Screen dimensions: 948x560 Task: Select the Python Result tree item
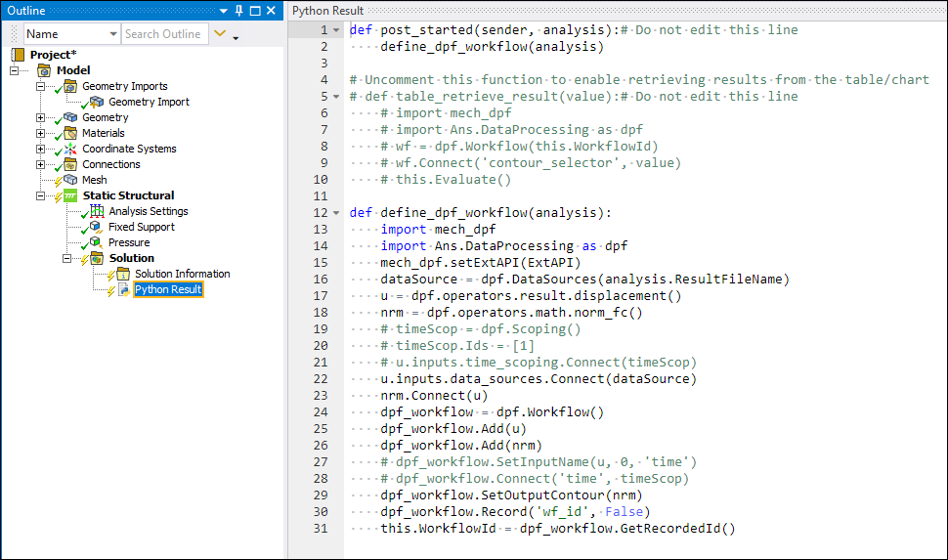pos(168,289)
